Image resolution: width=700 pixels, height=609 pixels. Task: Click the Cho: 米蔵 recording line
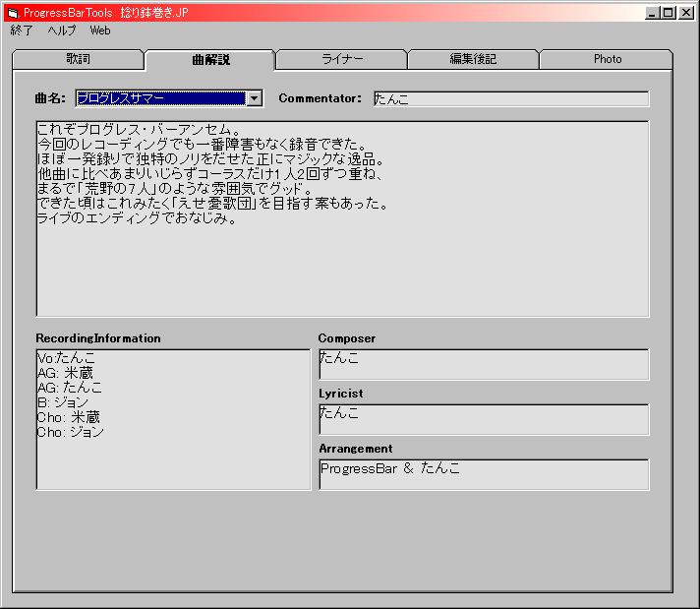tap(68, 417)
